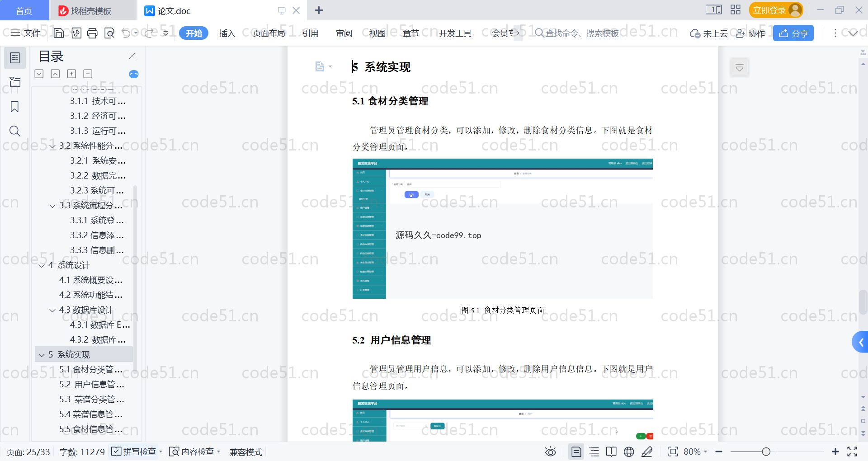Image resolution: width=868 pixels, height=461 pixels.
Task: Click the fit-page zoom icon
Action: point(673,452)
